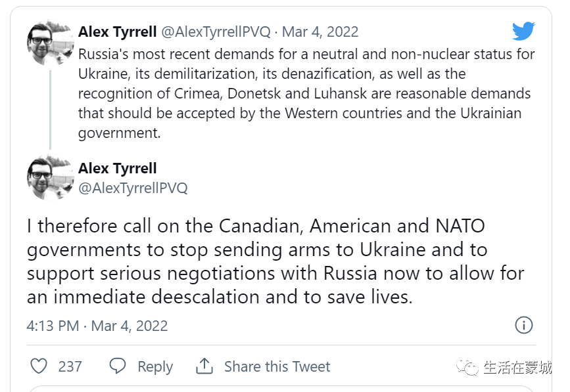
Task: Open the quoted tweet about Russia's demands
Action: 306,93
